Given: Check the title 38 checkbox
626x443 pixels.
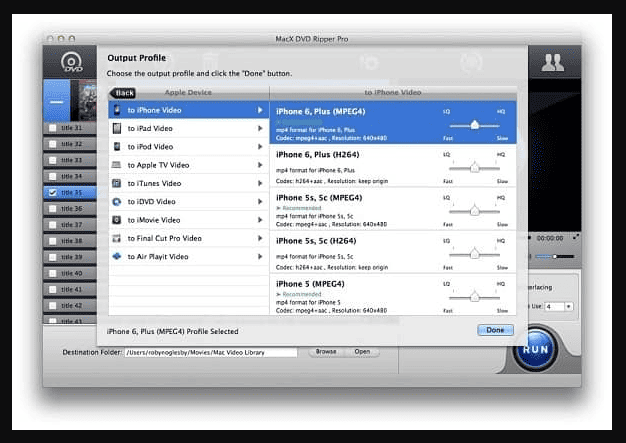Looking at the screenshot, I should point(52,241).
